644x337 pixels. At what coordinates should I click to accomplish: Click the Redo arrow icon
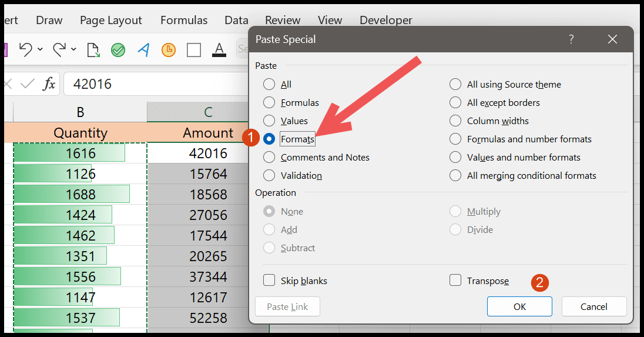tap(59, 50)
